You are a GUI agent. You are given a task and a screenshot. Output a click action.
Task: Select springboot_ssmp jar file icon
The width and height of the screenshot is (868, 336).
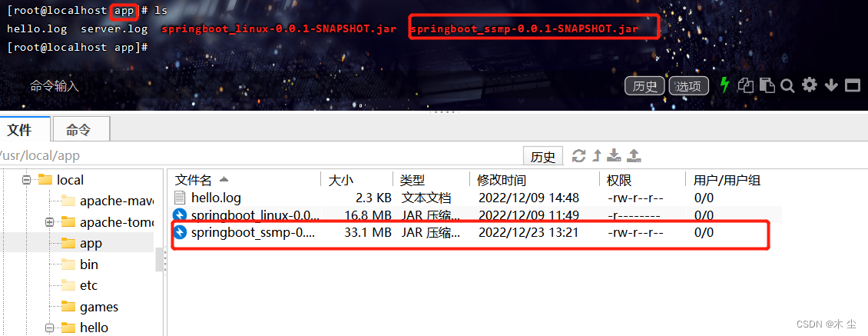180,232
